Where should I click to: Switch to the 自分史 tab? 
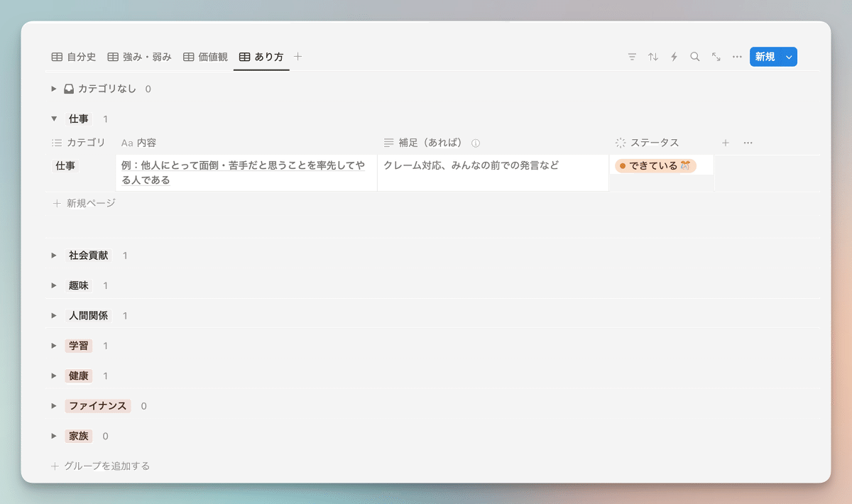pos(74,56)
